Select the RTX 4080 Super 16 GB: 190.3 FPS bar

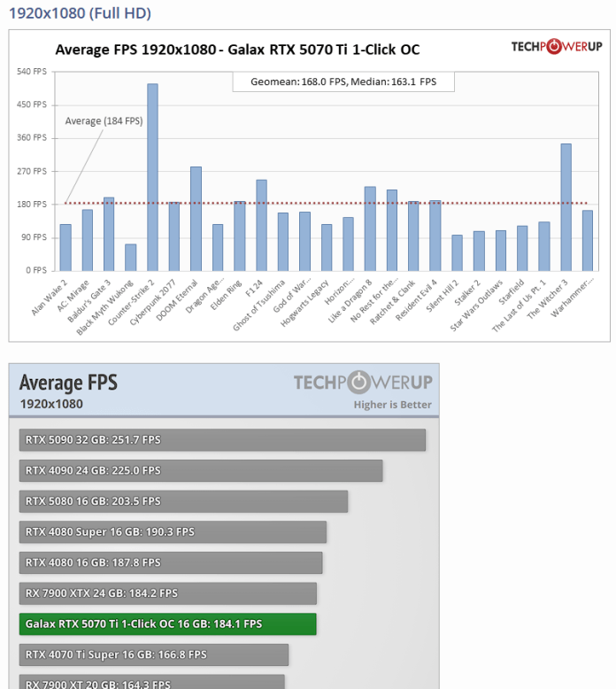click(x=173, y=532)
